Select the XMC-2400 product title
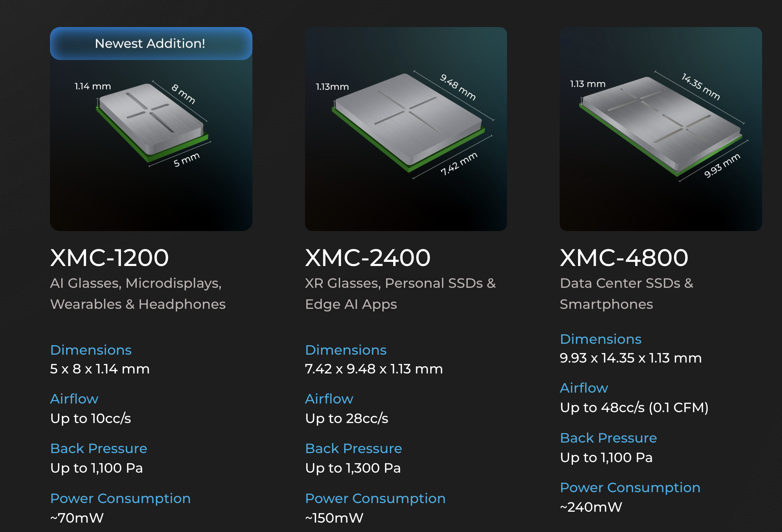Image resolution: width=782 pixels, height=532 pixels. pyautogui.click(x=368, y=258)
